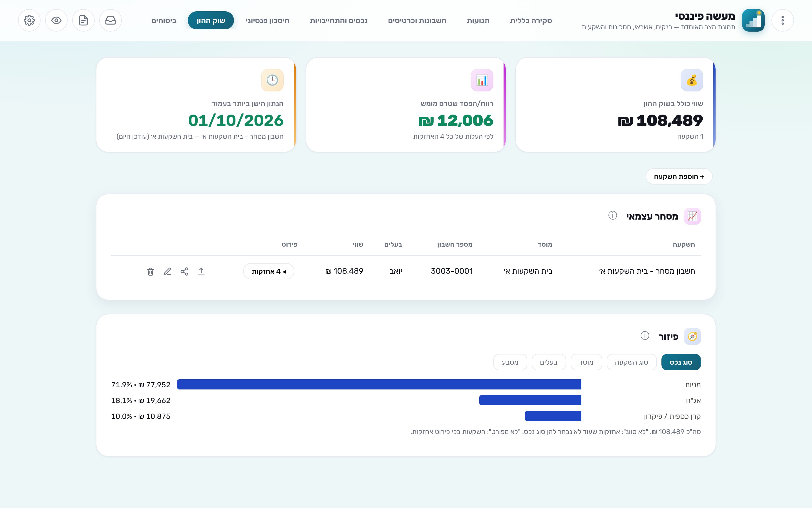Select סוג השקעה distribution filter
This screenshot has width=812, height=508.
tap(632, 362)
